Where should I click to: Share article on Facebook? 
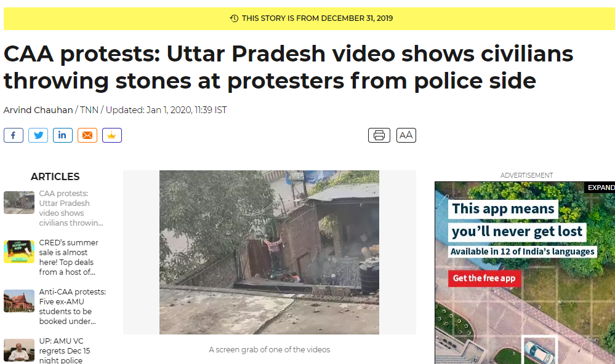[x=14, y=135]
